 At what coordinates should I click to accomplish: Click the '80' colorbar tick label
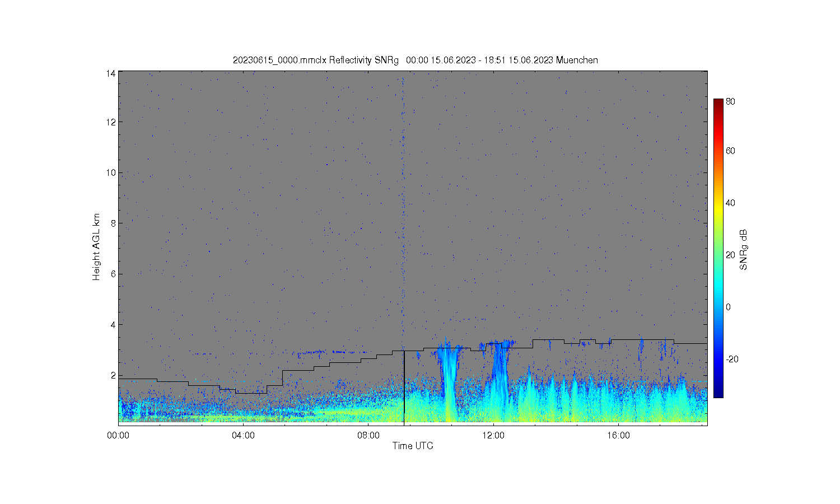pos(730,102)
